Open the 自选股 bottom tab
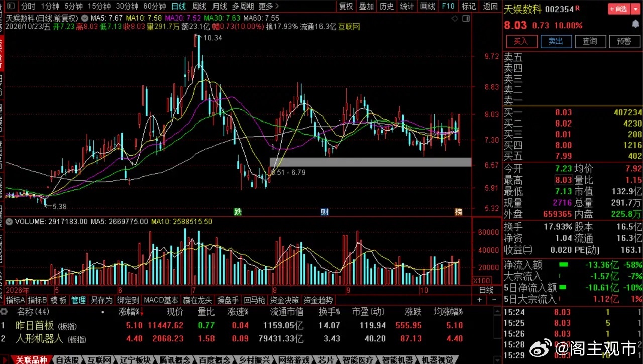Viewport: 643px width, 364px height. 67,360
